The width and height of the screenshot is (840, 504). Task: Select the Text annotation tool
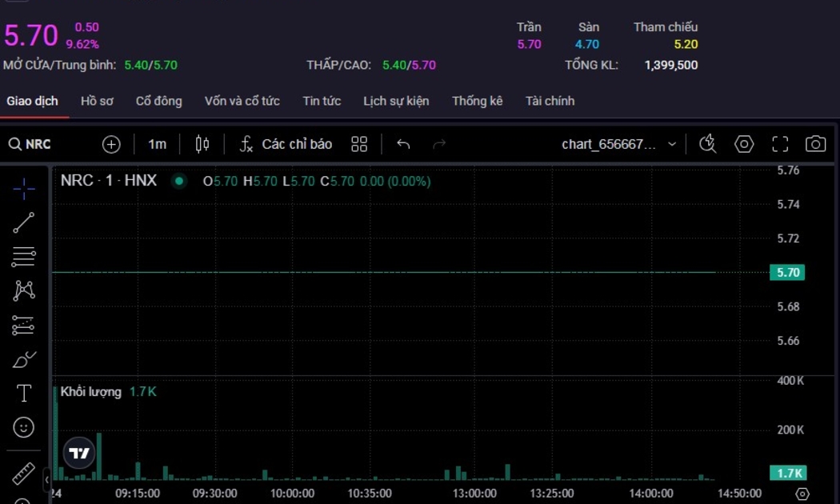[24, 393]
